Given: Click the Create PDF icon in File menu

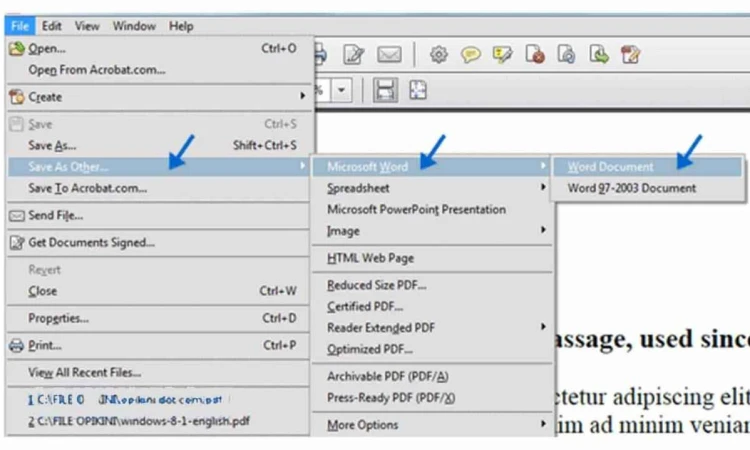Looking at the screenshot, I should pos(17,97).
